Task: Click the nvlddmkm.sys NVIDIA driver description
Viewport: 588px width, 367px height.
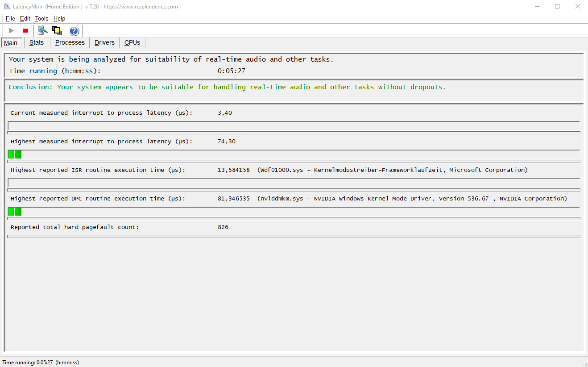Action: 412,199
